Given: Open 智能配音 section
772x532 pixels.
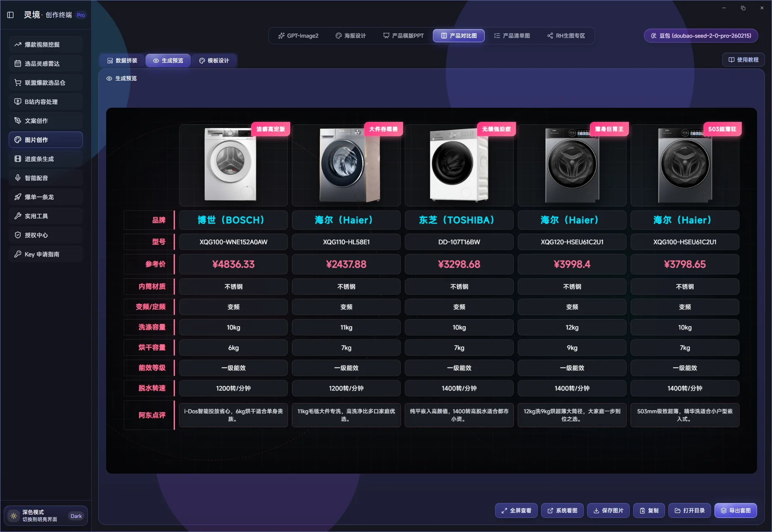Looking at the screenshot, I should (x=46, y=178).
